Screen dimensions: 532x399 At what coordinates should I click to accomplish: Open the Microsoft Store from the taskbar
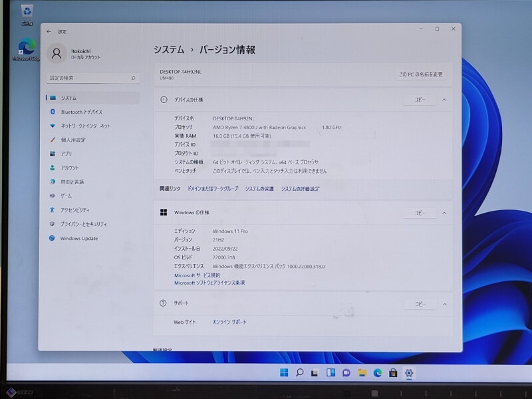(x=394, y=374)
